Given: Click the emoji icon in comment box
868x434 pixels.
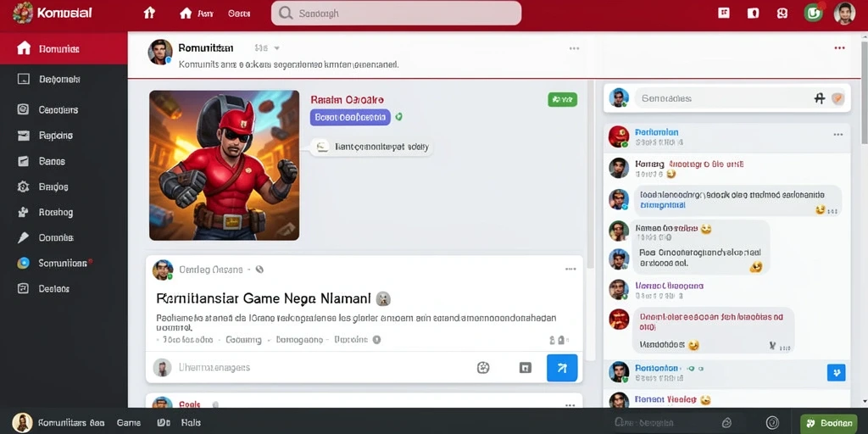Looking at the screenshot, I should 483,368.
